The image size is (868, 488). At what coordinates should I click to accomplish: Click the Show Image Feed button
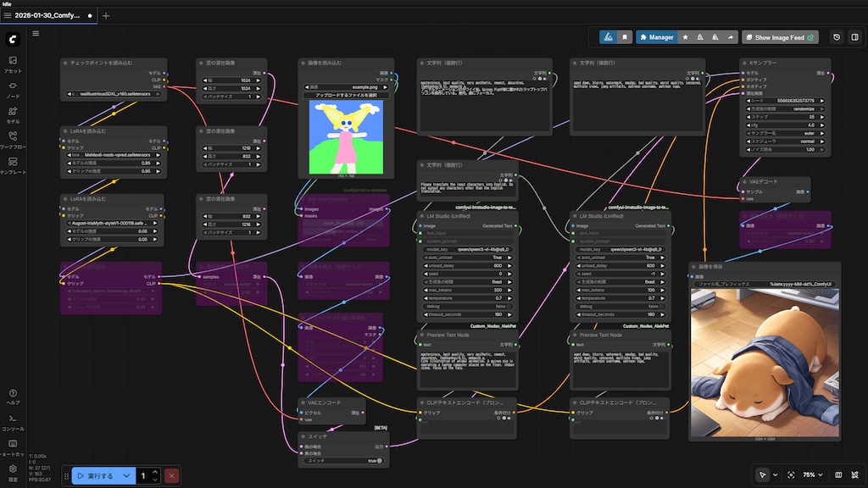click(x=781, y=37)
